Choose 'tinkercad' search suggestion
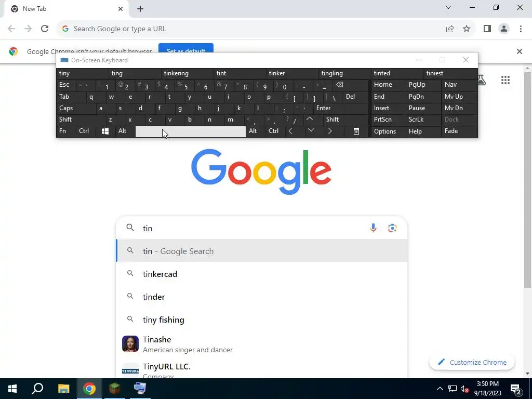This screenshot has width=532, height=399. point(262,274)
